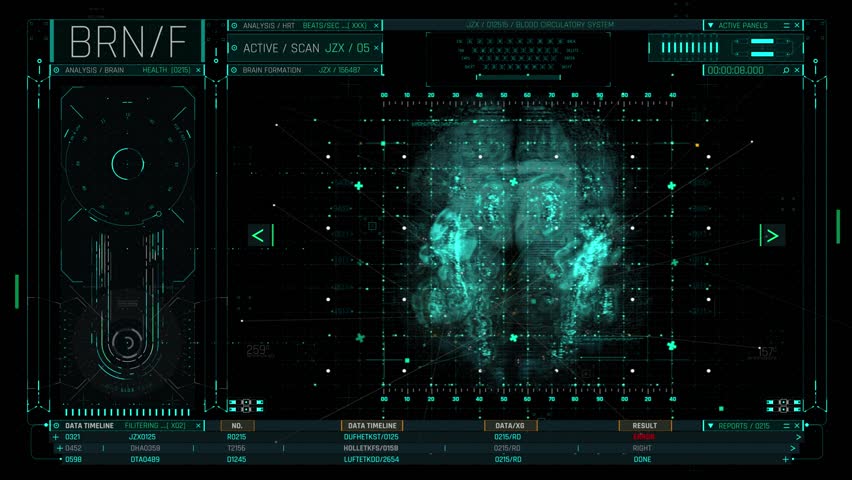
Task: Click the 01245 number cell
Action: (x=236, y=459)
